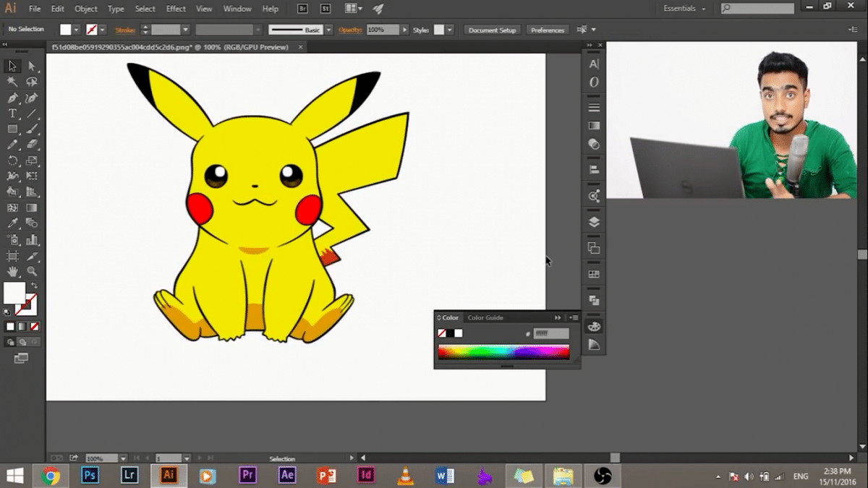The width and height of the screenshot is (868, 488).
Task: Select the Direct Selection tool
Action: (32, 66)
